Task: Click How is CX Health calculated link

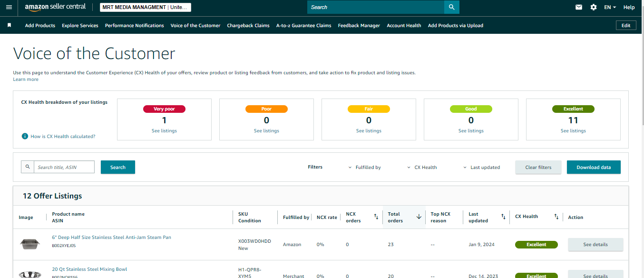Action: [x=63, y=136]
